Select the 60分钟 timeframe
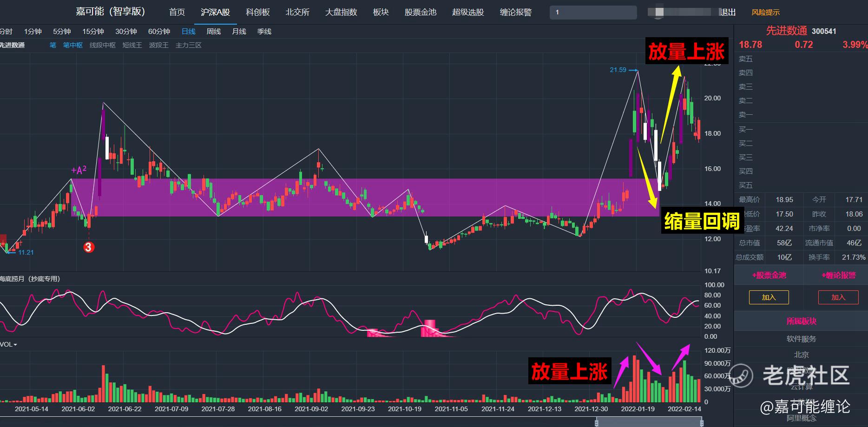 pyautogui.click(x=159, y=31)
